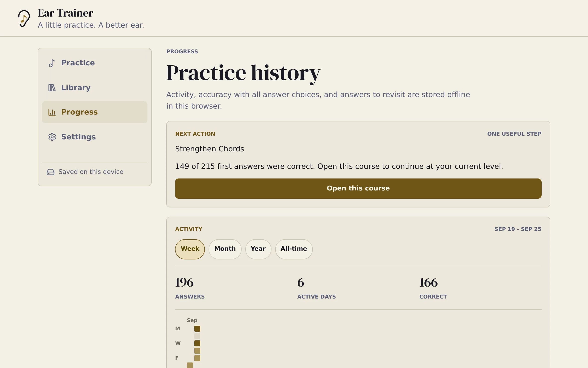Click the Ear Trainer title

(x=65, y=13)
